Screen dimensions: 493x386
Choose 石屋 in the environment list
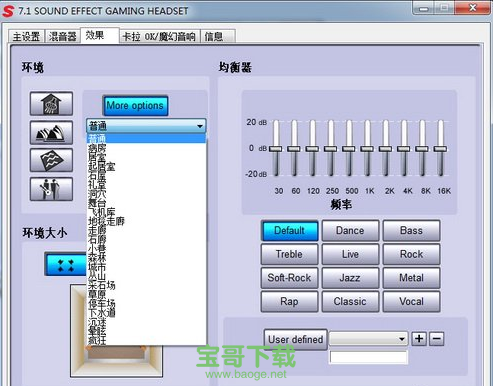point(146,175)
